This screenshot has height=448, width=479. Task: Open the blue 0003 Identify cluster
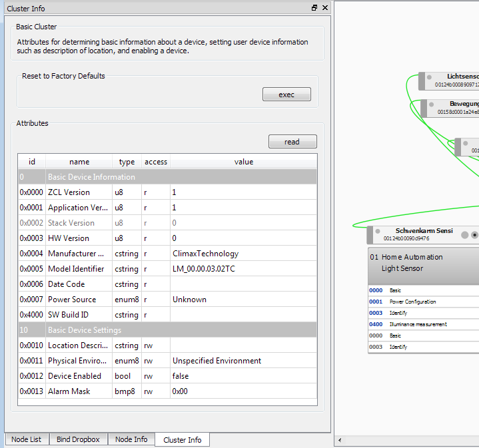(x=424, y=313)
